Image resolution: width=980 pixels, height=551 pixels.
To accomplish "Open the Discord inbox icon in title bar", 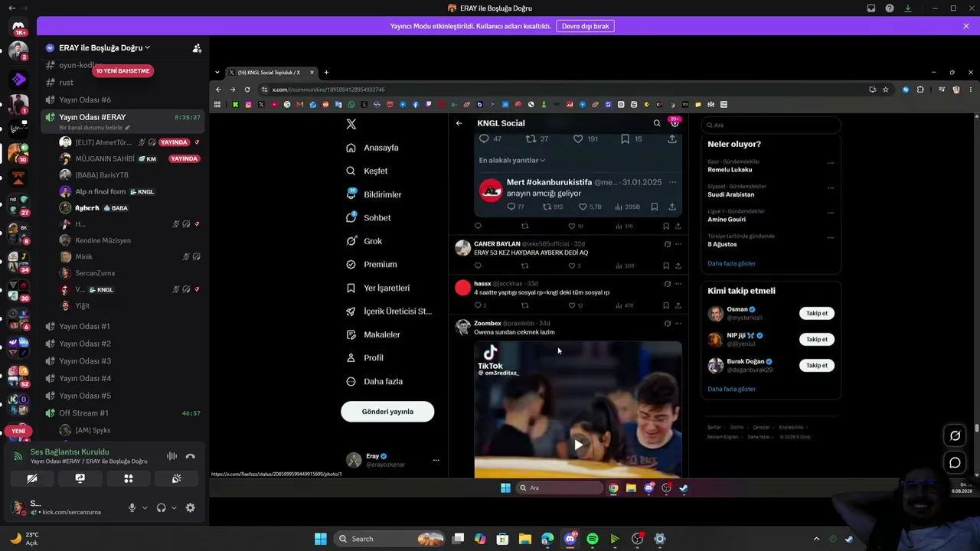I will [871, 8].
